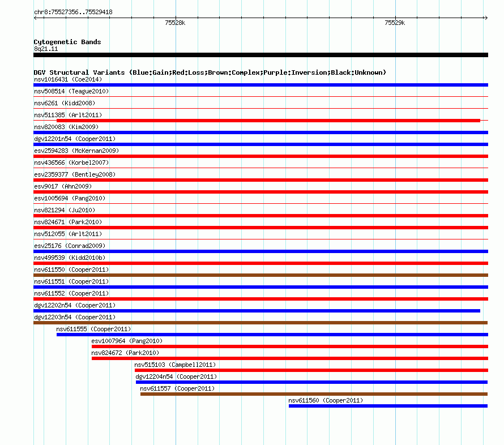
Task: Click the blue bar under esv25176
Action: 260,251
